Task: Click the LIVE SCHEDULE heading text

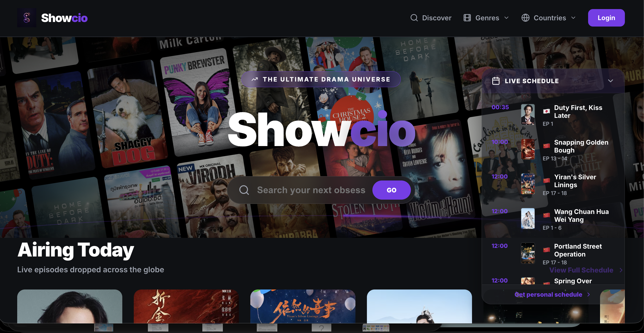Action: coord(532,81)
